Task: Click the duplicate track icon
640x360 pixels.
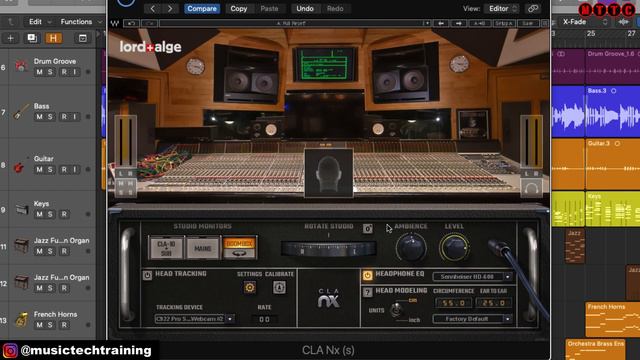Action: pyautogui.click(x=32, y=38)
